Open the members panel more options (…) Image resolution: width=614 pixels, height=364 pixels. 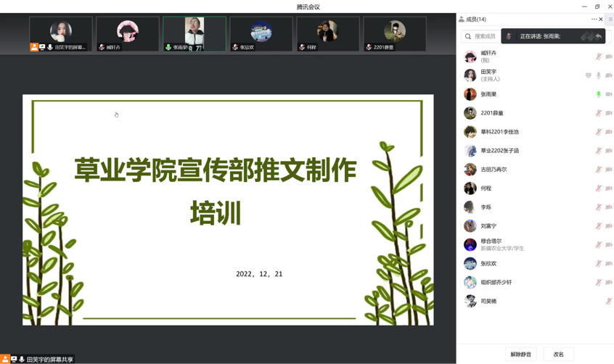click(x=594, y=20)
